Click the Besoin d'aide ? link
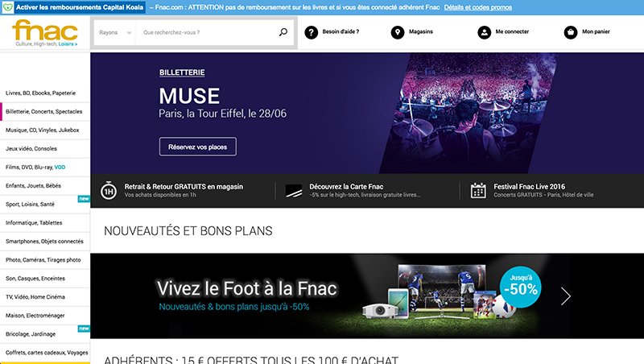The width and height of the screenshot is (644, 364). click(341, 31)
